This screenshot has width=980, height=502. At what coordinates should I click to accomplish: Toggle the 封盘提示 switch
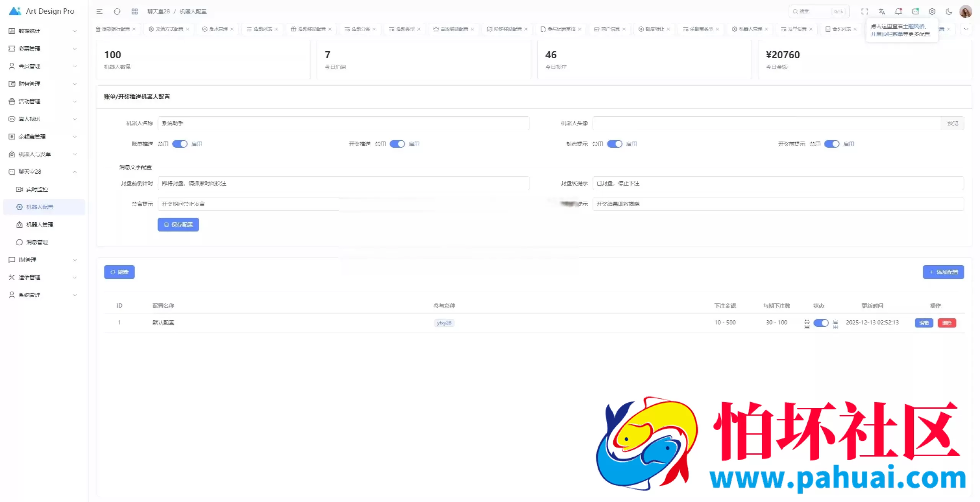click(x=615, y=144)
